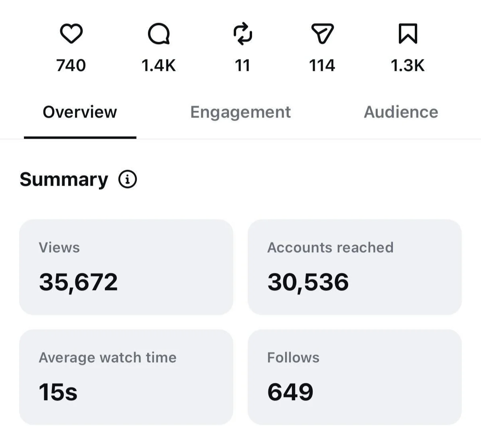Click the Summary heading text
Image resolution: width=481 pixels, height=448 pixels.
point(64,180)
